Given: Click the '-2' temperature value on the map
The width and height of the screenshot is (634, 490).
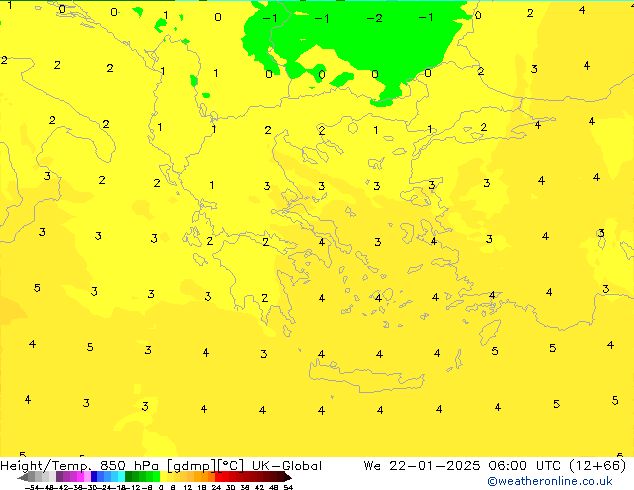Looking at the screenshot, I should click(x=374, y=18).
